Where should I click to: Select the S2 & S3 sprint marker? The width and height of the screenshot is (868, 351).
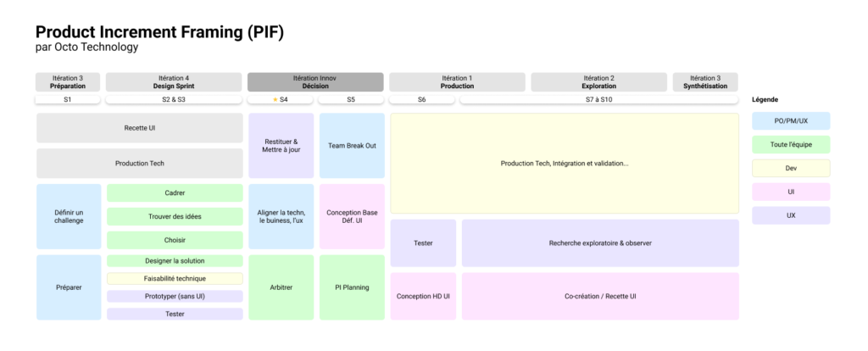pyautogui.click(x=174, y=100)
